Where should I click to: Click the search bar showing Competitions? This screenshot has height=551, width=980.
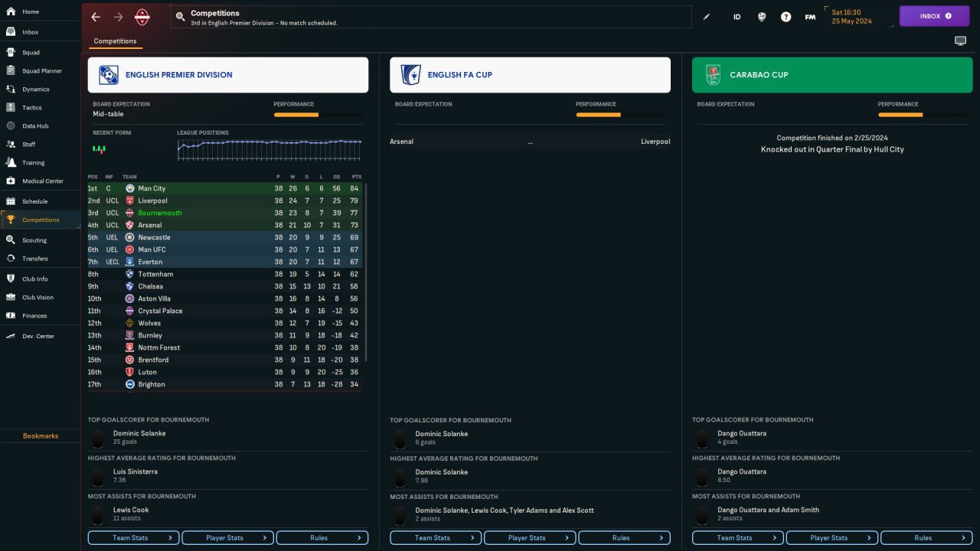click(431, 17)
